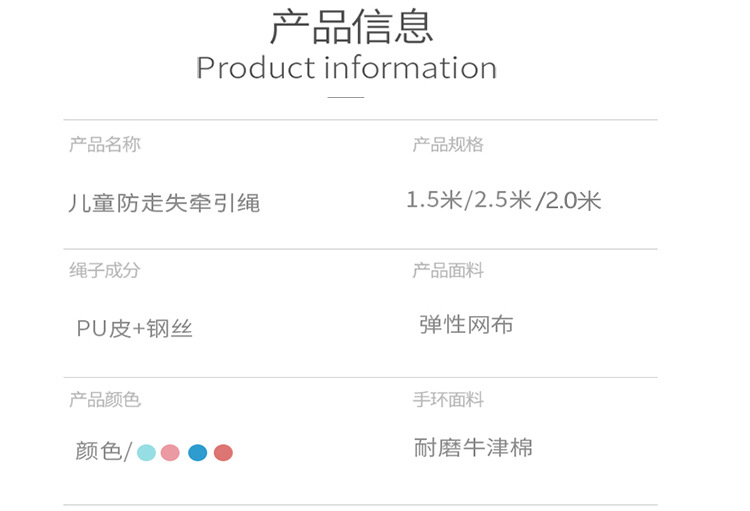The height and width of the screenshot is (511, 750).
Task: Click the PU皮+钢丝 material text
Action: tap(135, 328)
